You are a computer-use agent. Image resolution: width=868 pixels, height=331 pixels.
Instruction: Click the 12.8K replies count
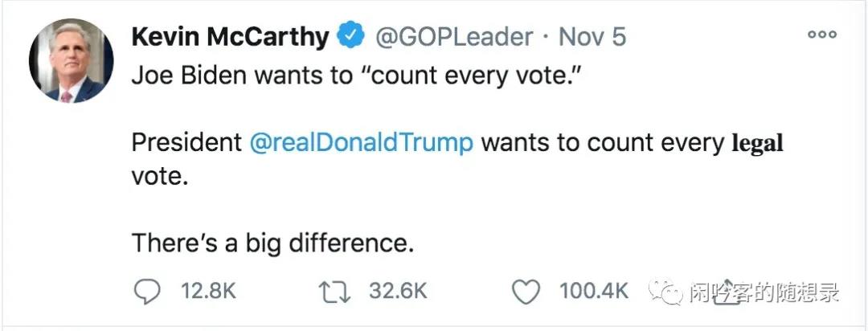tap(207, 292)
